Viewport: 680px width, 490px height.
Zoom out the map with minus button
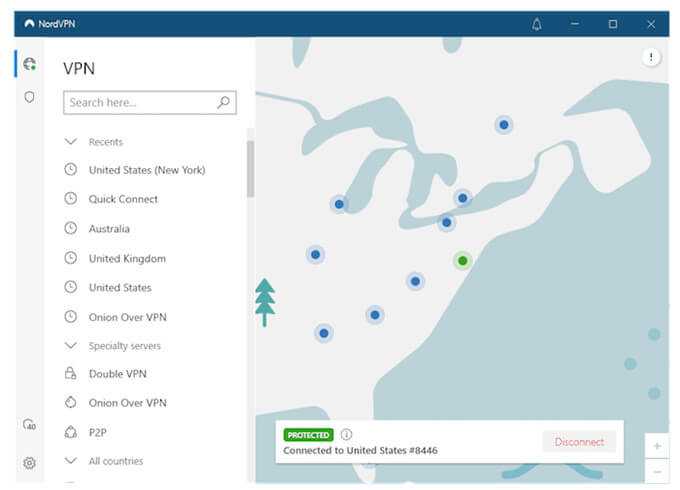click(657, 471)
